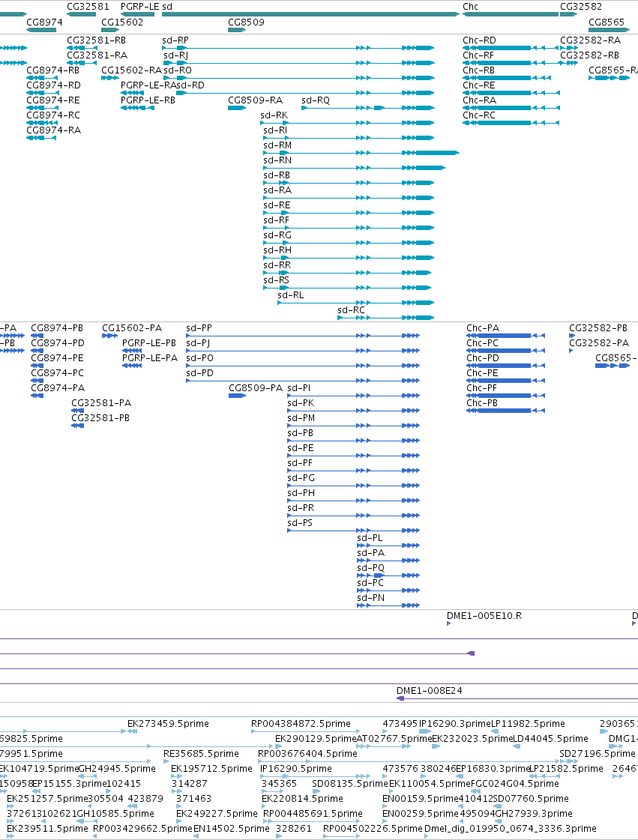Select the CG8974 gene label

[44, 22]
